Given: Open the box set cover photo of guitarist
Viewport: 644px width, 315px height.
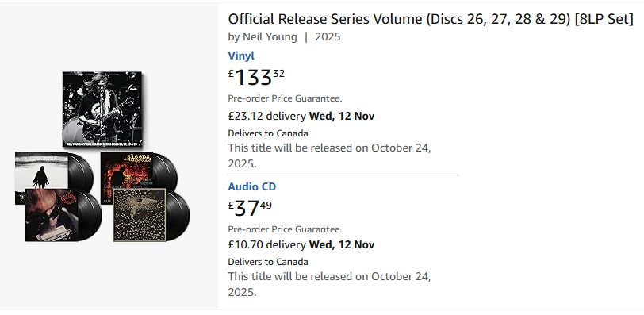Looking at the screenshot, I should pyautogui.click(x=102, y=109).
